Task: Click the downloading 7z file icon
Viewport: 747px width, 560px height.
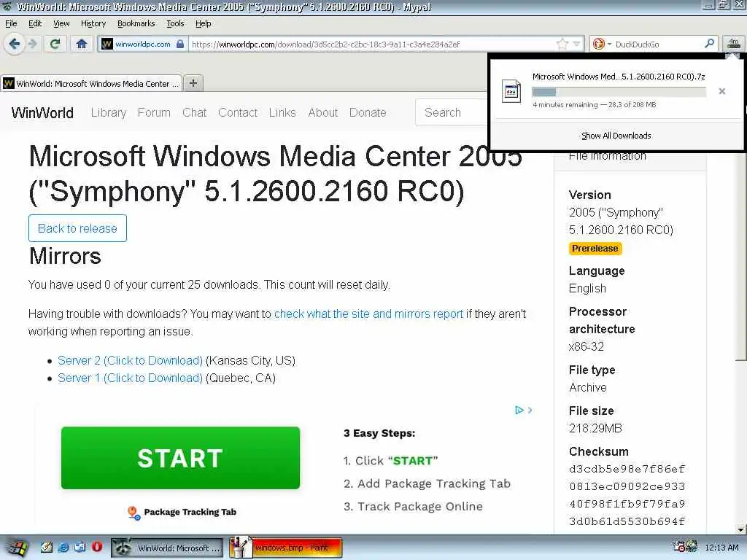Action: click(511, 91)
